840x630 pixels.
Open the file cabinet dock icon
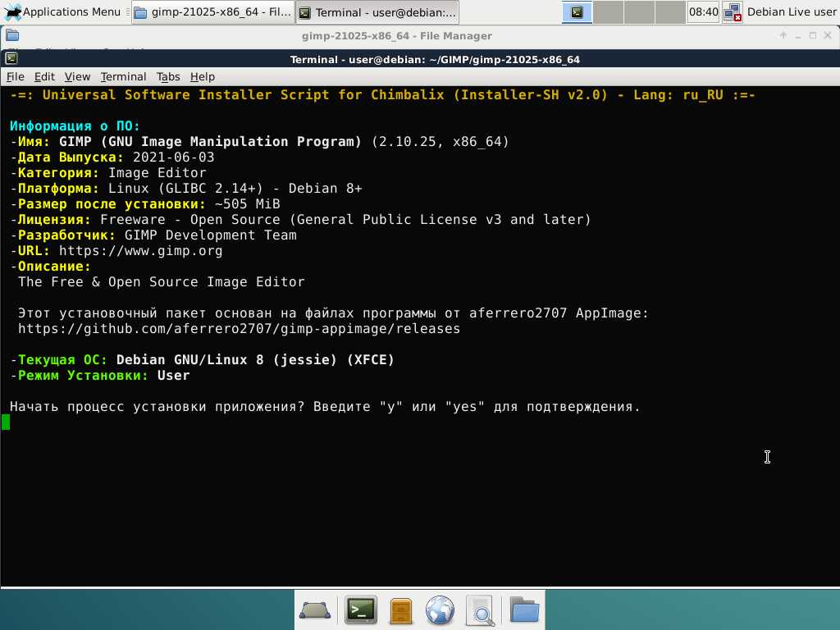pos(400,610)
